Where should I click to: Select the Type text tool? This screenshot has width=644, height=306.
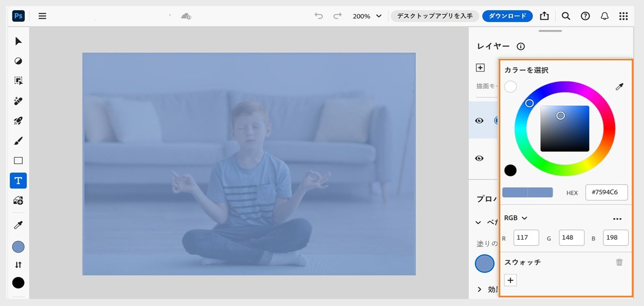[18, 181]
